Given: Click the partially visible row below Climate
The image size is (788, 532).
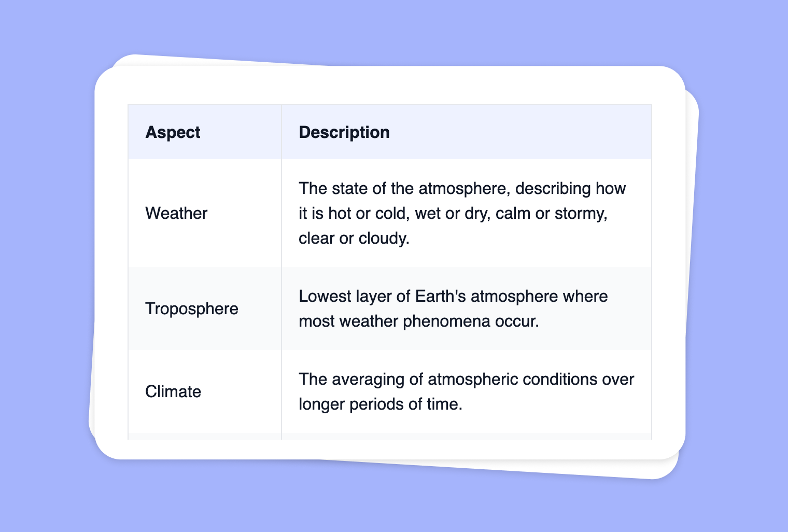Looking at the screenshot, I should (x=390, y=436).
